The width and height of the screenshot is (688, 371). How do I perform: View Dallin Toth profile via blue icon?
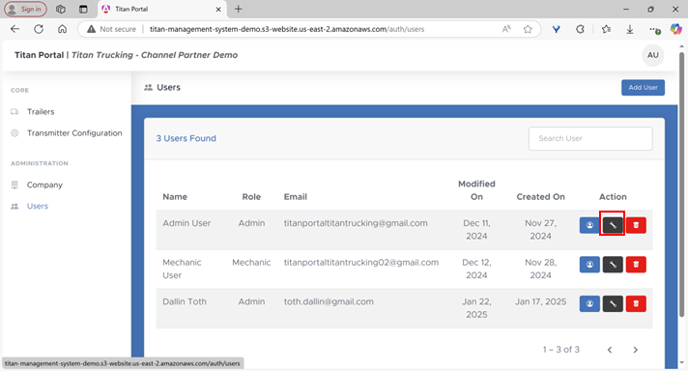point(589,303)
